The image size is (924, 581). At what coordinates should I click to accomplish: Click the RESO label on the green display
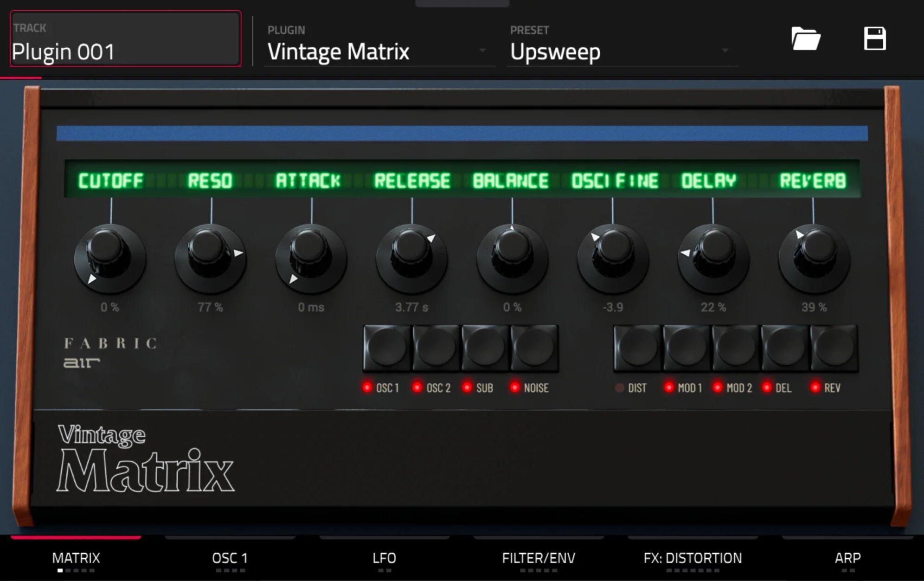(x=210, y=181)
